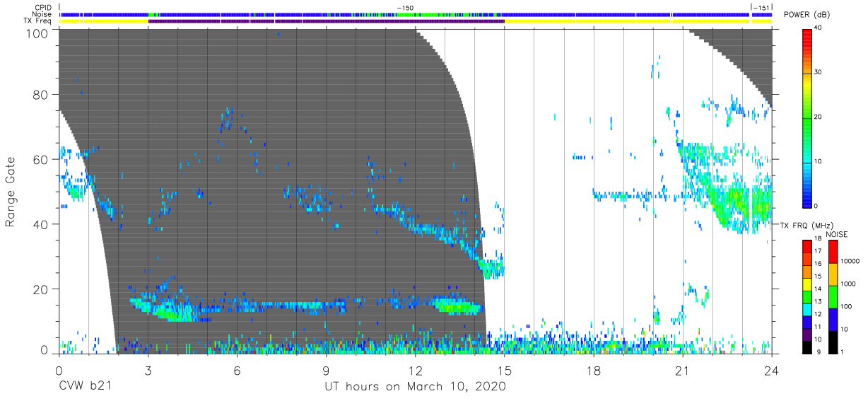Click the x-axis tick label '15'
Viewport: 868px width, 401px height.
coord(505,371)
